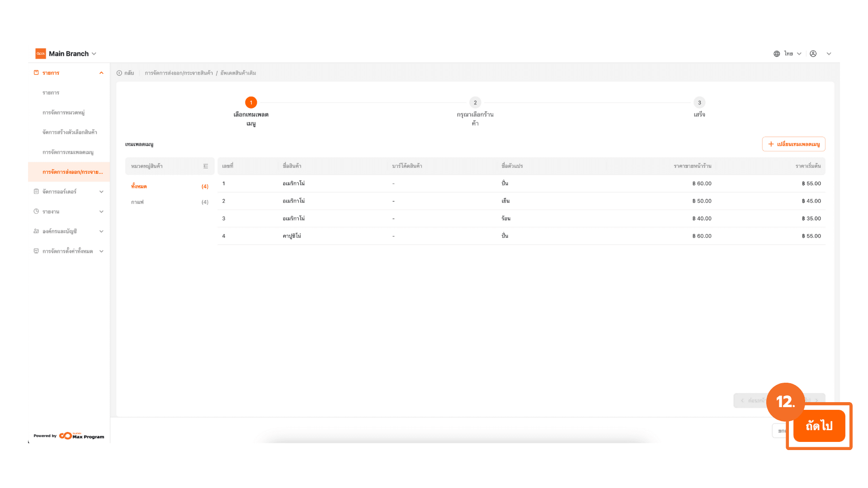Viewport: 868px width, 488px height.
Task: Click the รายงาน clock icon
Action: [x=36, y=211]
